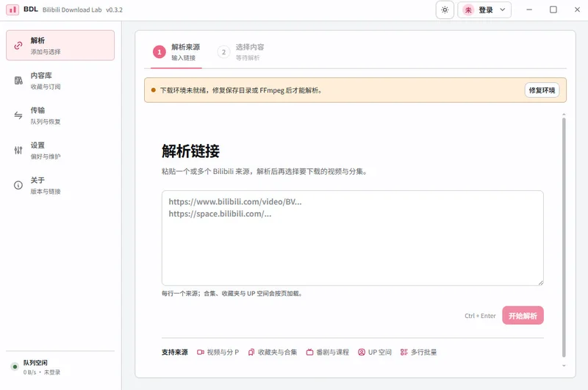The height and width of the screenshot is (390, 588).
Task: Click the textarea resize handle
Action: [540, 283]
